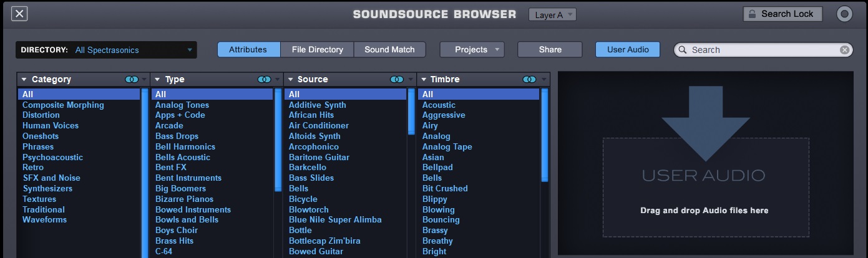868x258 pixels.
Task: Open the Directory All Spectrasonics dropdown
Action: click(x=106, y=50)
